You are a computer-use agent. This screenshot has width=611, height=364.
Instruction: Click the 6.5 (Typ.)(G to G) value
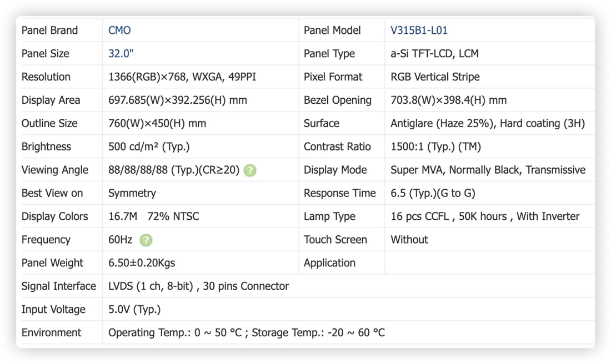[433, 193]
